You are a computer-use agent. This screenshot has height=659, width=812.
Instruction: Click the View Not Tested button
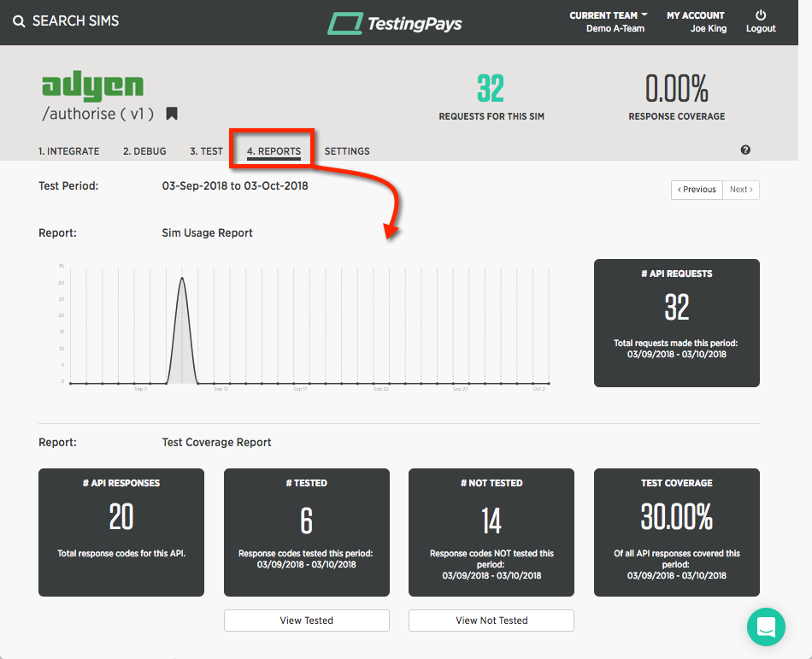pos(491,621)
